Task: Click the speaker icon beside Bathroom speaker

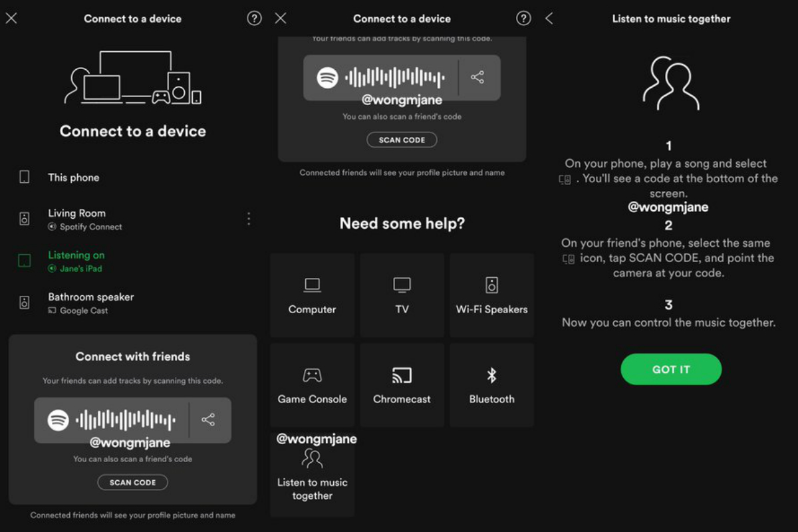Action: 25,303
